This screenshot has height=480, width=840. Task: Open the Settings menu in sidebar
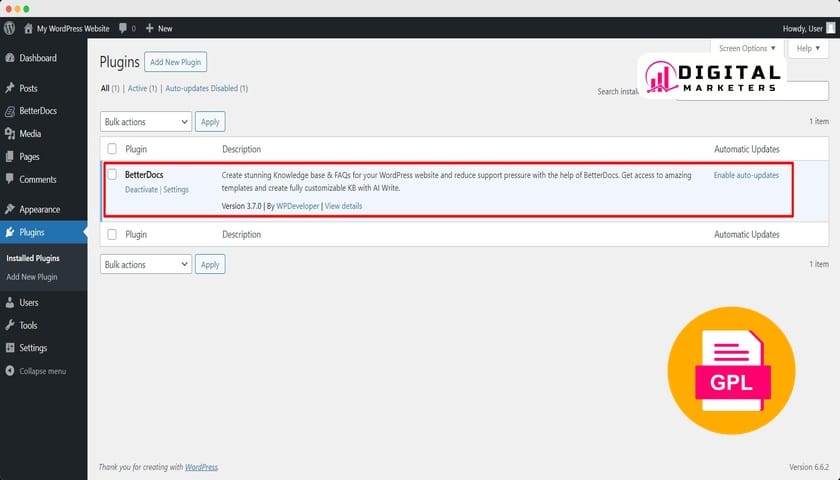(x=33, y=348)
